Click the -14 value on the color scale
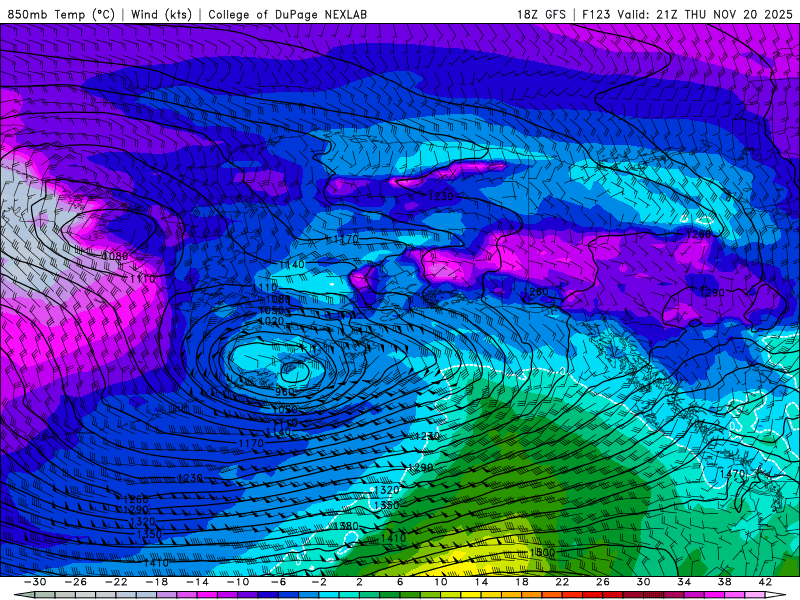 [x=197, y=582]
